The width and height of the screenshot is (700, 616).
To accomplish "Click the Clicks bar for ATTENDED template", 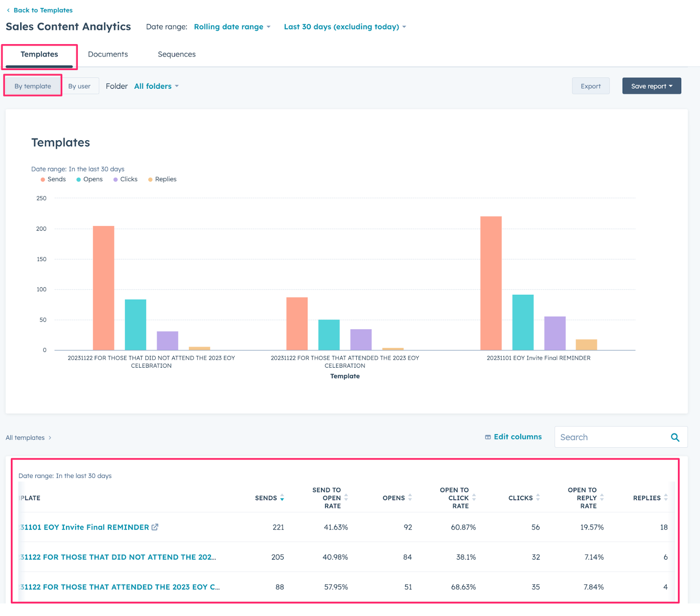I will 361,340.
